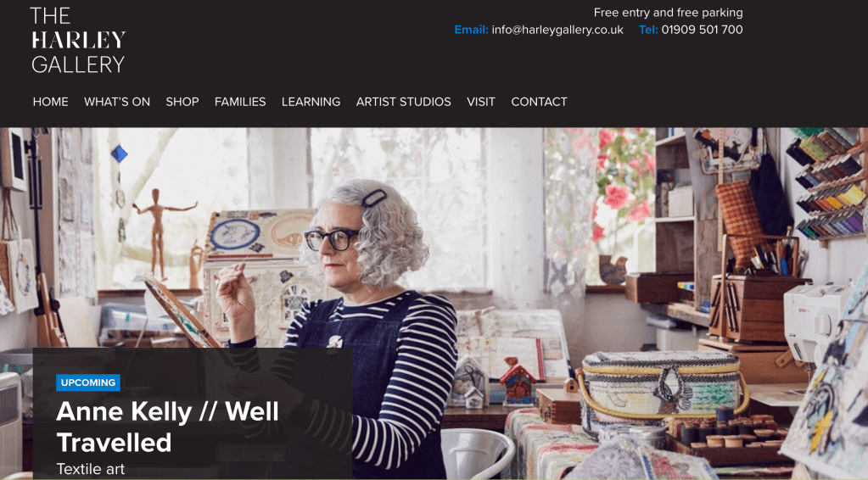The height and width of the screenshot is (480, 868).
Task: Open the CONTACT page
Action: [539, 102]
